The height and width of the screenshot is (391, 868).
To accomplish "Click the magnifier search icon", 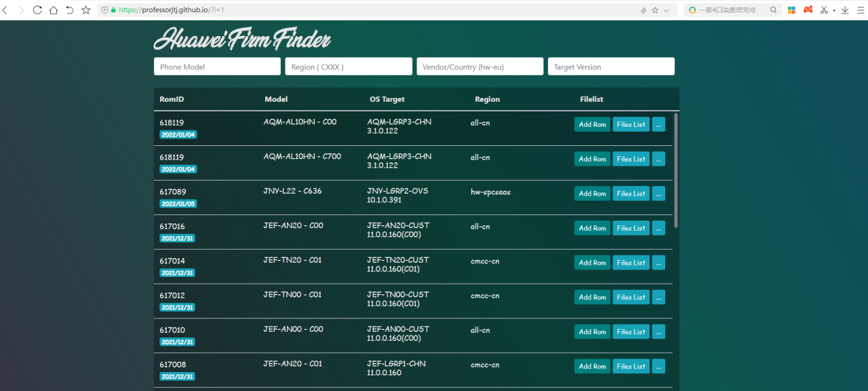I will (x=774, y=10).
